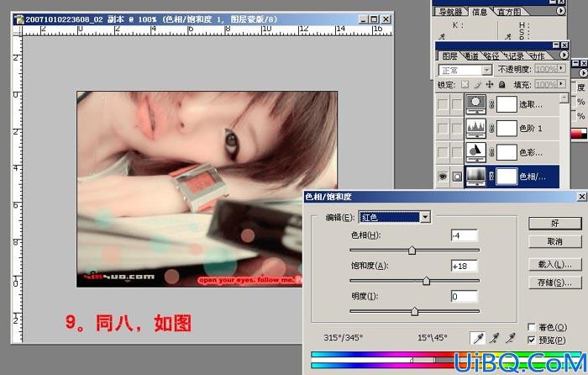Switch to the 记录 history tab
This screenshot has width=588, height=375.
pos(515,56)
